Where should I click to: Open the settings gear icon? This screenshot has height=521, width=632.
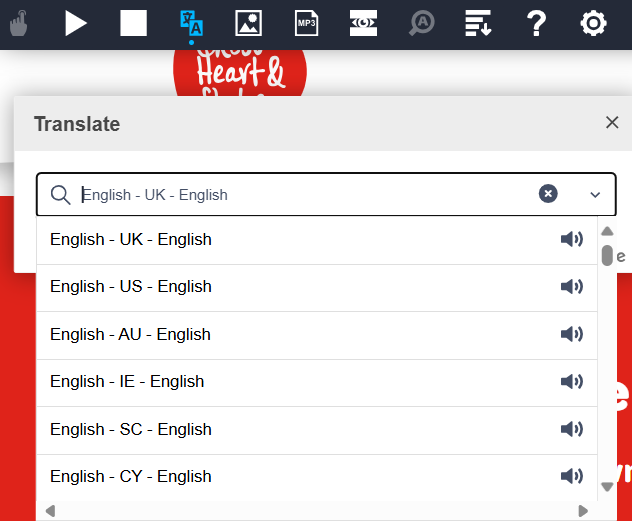[x=594, y=23]
